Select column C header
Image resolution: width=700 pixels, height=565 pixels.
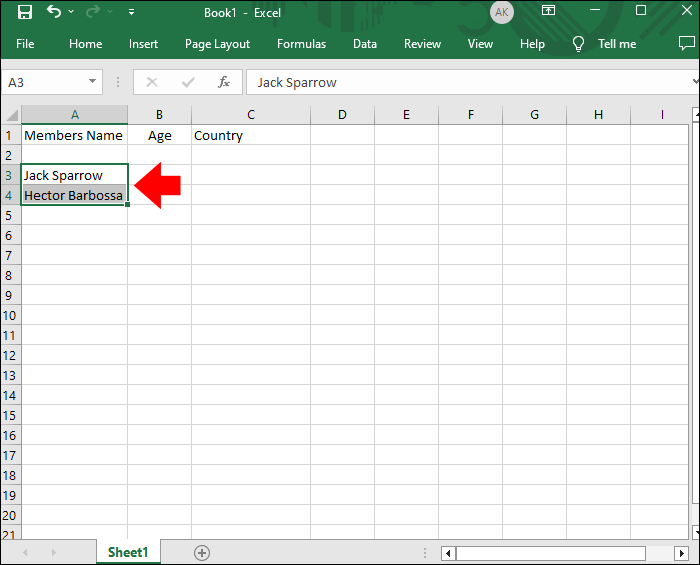pos(251,115)
